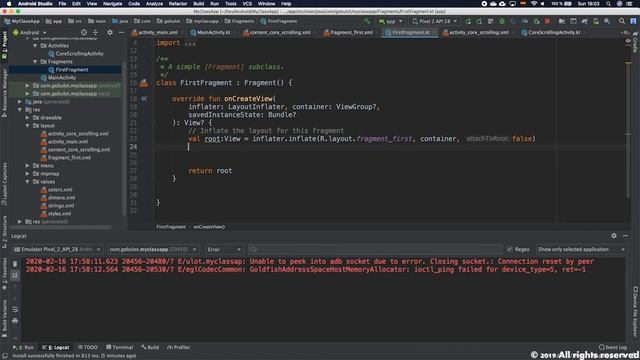Screen dimensions: 640x360
Task: Collapse the layout folder in tree
Action: pos(27,126)
